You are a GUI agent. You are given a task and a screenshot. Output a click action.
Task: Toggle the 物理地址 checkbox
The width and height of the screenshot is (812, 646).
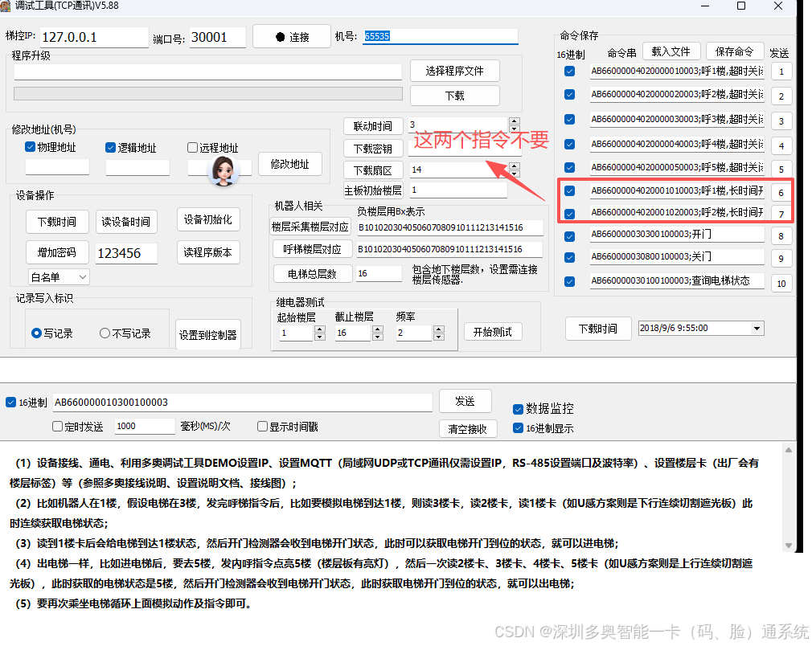(30, 147)
